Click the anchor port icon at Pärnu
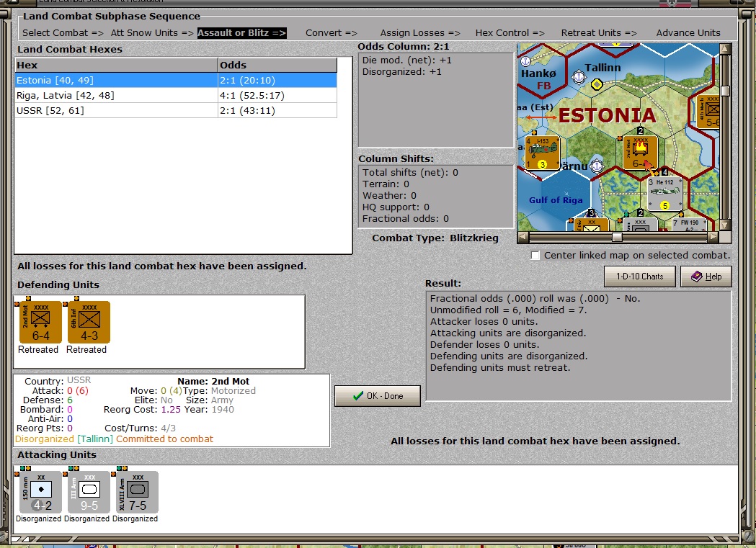 tap(597, 165)
